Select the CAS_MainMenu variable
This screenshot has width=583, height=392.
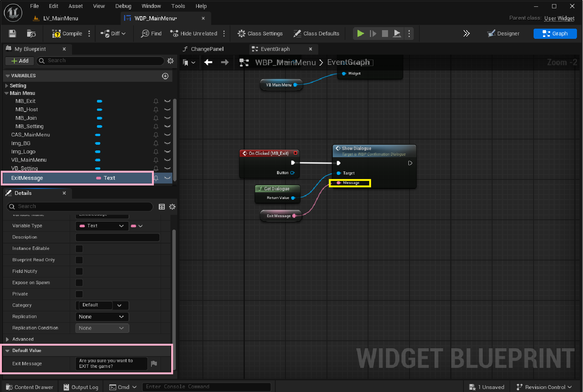31,135
